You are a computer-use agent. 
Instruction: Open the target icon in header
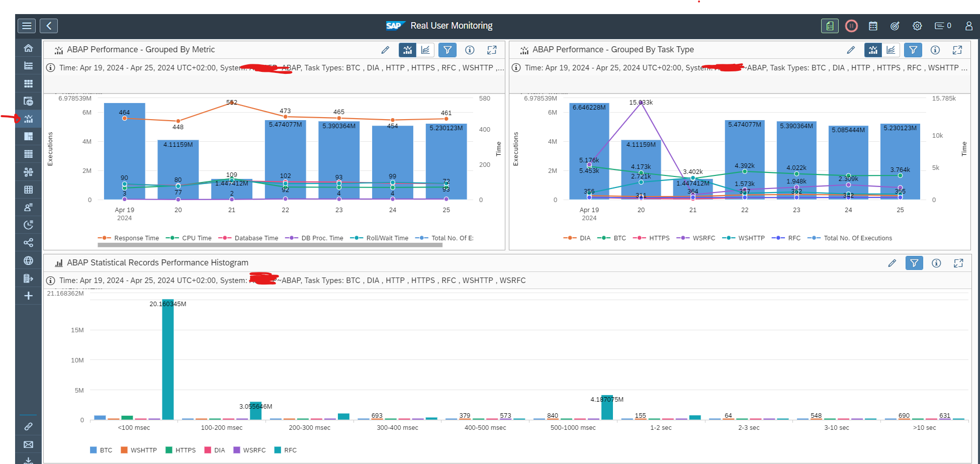pos(895,26)
